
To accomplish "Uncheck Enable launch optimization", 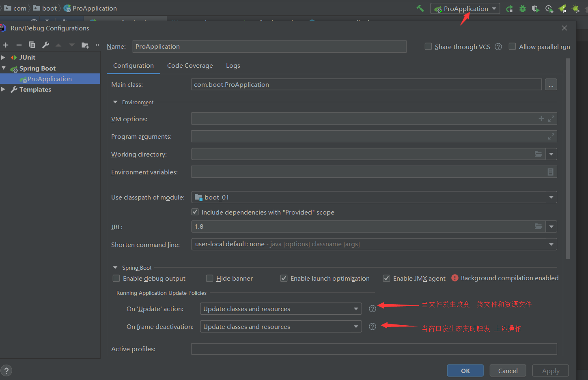I will [x=284, y=278].
